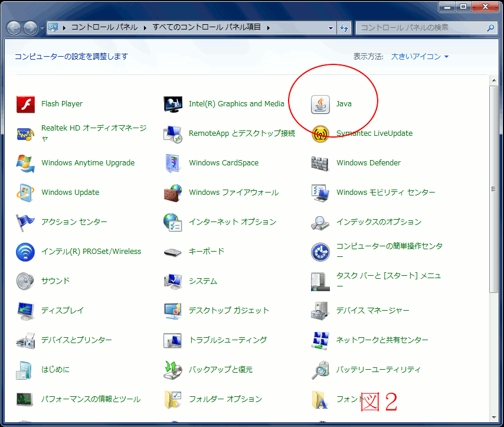This screenshot has width=504, height=427.
Task: Expand the 大きいアイコン view dropdown
Action: point(420,57)
